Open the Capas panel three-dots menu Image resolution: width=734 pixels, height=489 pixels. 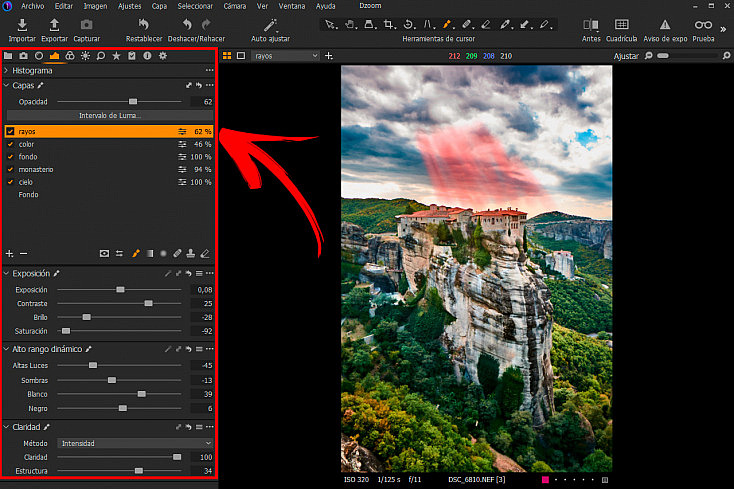click(x=209, y=85)
